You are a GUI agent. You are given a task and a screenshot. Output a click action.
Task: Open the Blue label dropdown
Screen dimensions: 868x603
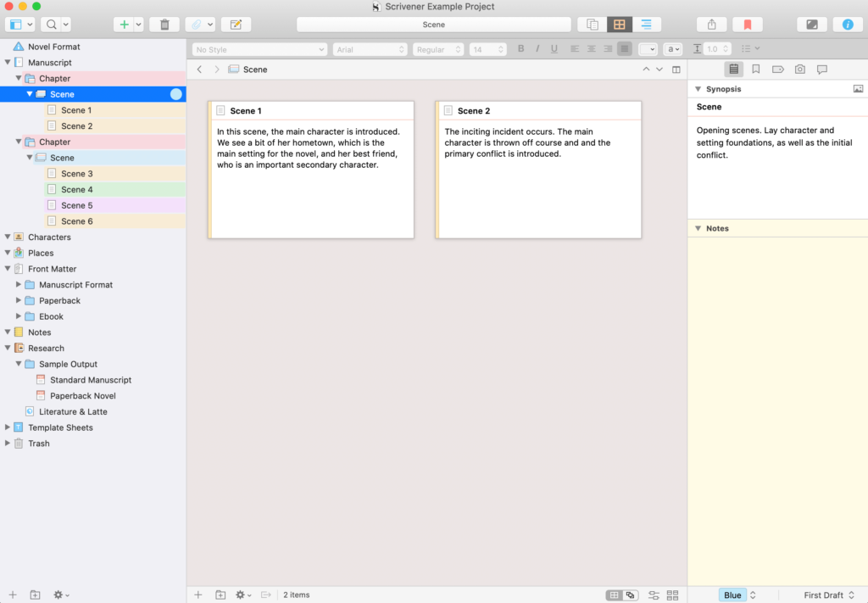[x=737, y=595]
